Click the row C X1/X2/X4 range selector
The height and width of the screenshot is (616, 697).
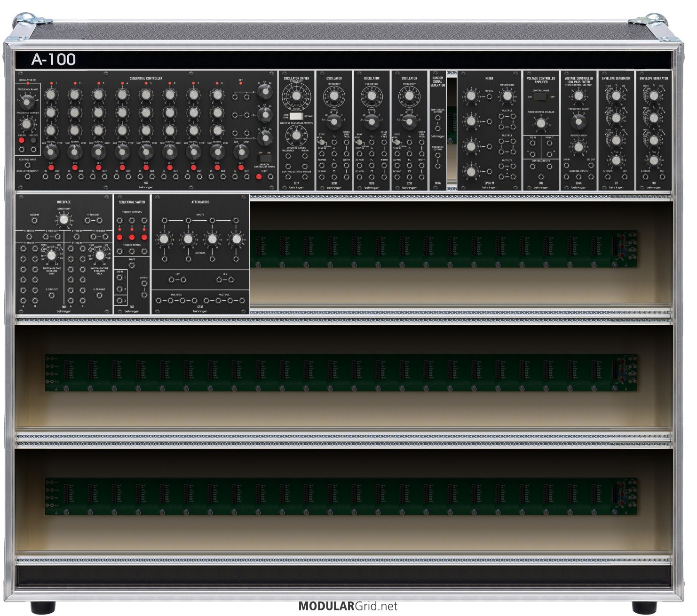pos(264,137)
